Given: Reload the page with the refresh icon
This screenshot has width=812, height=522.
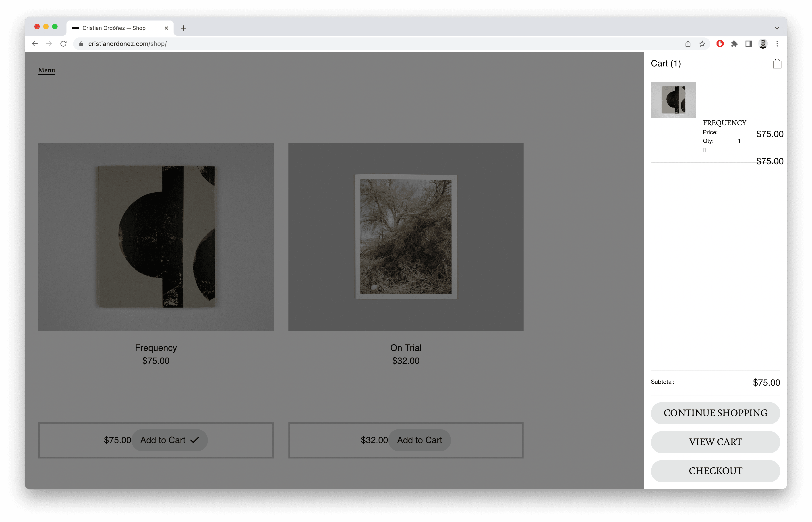Looking at the screenshot, I should (63, 44).
